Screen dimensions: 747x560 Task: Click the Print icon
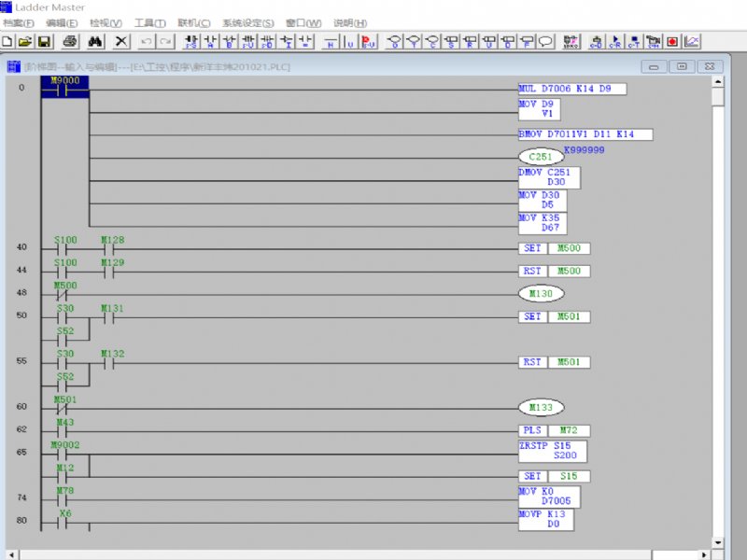(69, 41)
